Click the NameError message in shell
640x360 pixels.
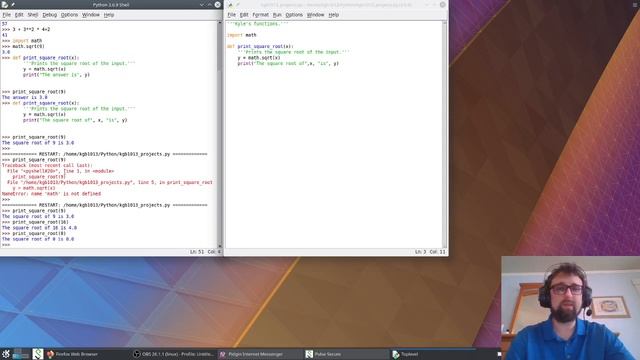[51, 194]
